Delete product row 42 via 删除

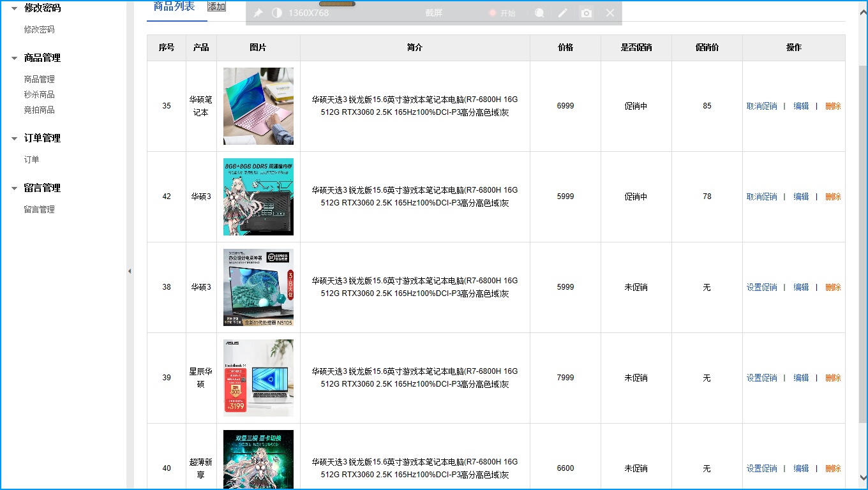point(833,197)
